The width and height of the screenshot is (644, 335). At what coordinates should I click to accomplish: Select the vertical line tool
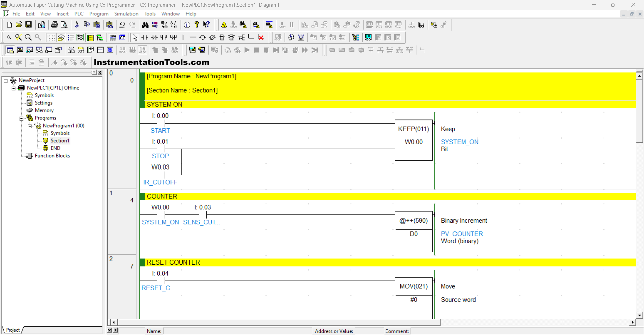[183, 37]
